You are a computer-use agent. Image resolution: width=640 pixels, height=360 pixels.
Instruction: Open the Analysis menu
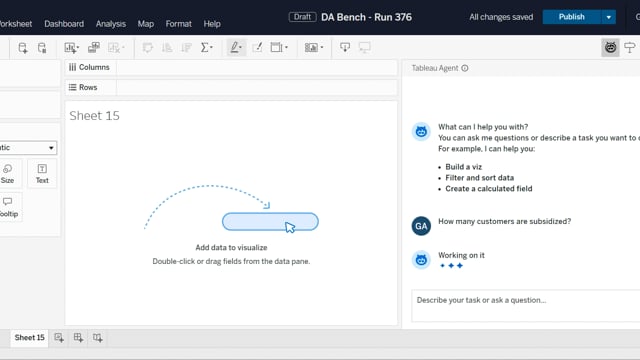pyautogui.click(x=111, y=24)
